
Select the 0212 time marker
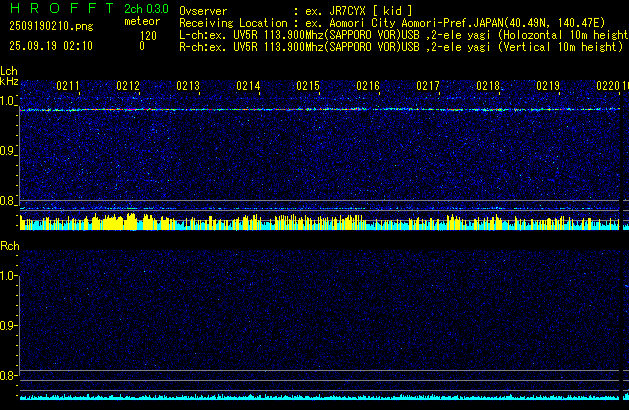(128, 87)
